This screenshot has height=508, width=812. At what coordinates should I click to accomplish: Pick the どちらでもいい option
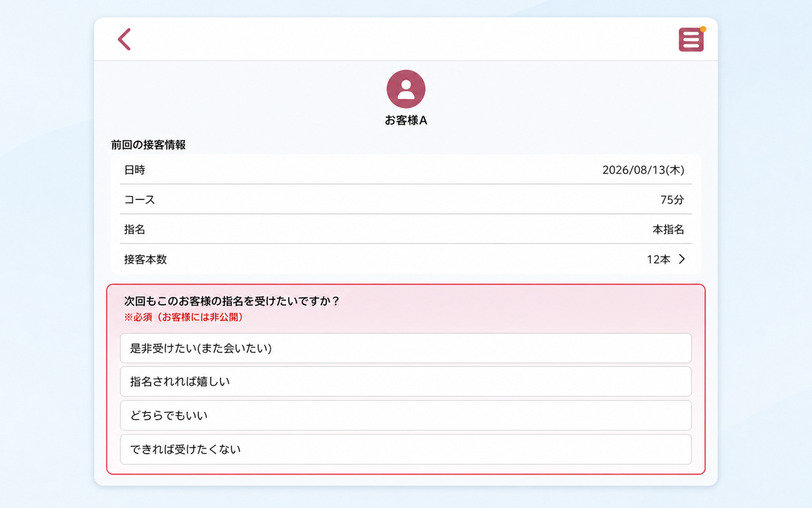click(406, 415)
